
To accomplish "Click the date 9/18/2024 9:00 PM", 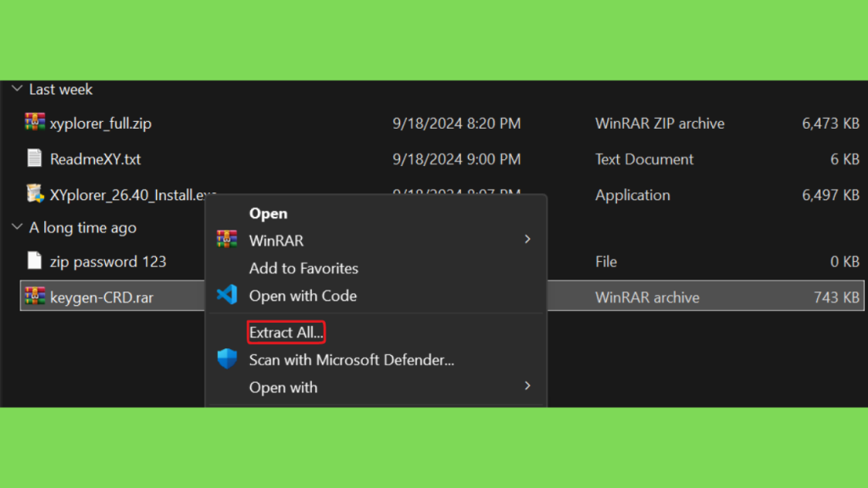I will point(457,159).
